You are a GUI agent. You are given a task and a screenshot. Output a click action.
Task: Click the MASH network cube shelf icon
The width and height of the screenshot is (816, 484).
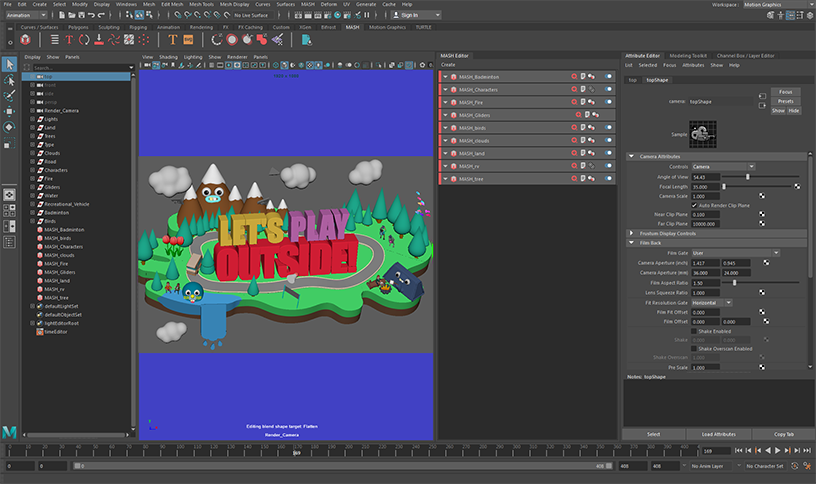24,40
